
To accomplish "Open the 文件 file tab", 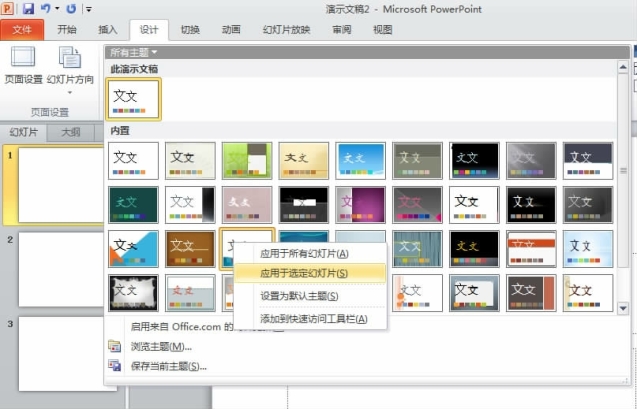I will coord(22,29).
